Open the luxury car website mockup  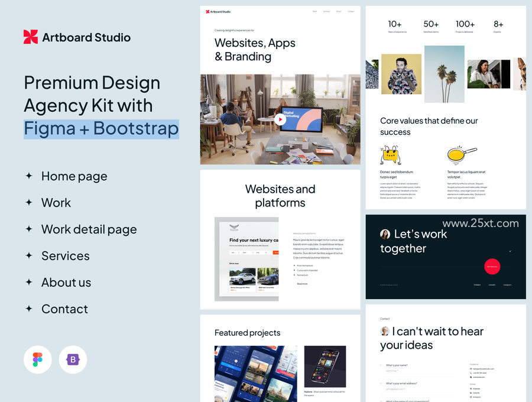246,259
